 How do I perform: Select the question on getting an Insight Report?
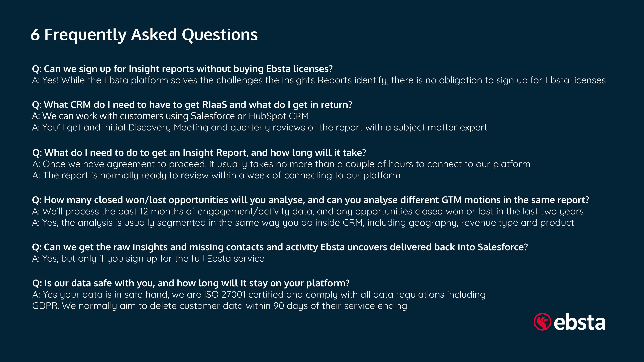pos(199,153)
